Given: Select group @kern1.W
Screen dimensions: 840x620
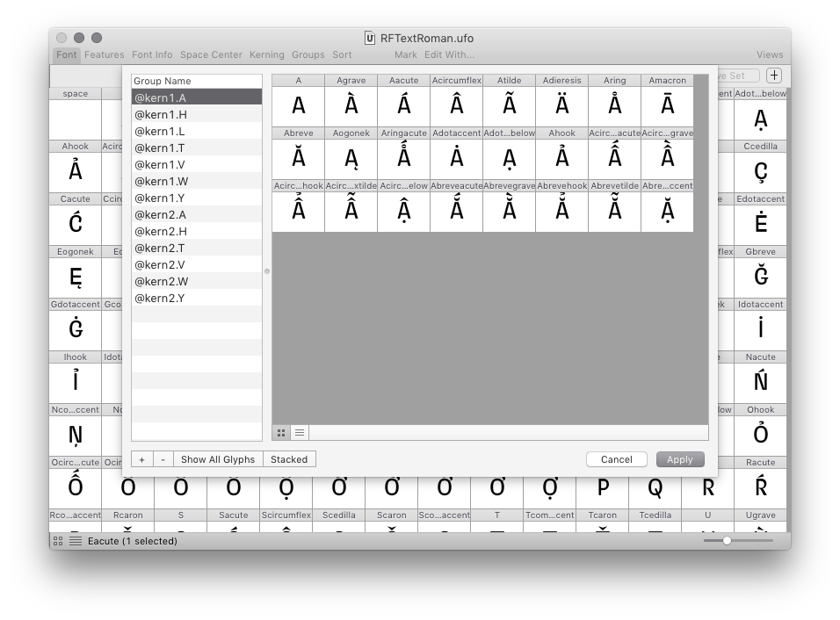Looking at the screenshot, I should click(x=197, y=181).
